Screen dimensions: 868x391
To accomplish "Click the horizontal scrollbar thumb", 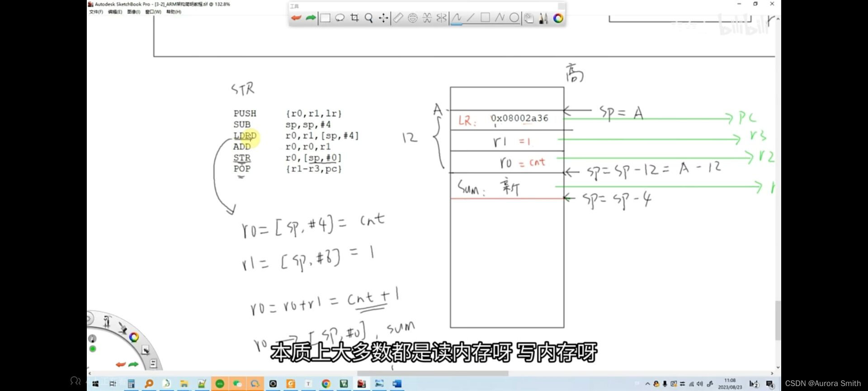I will click(433, 373).
